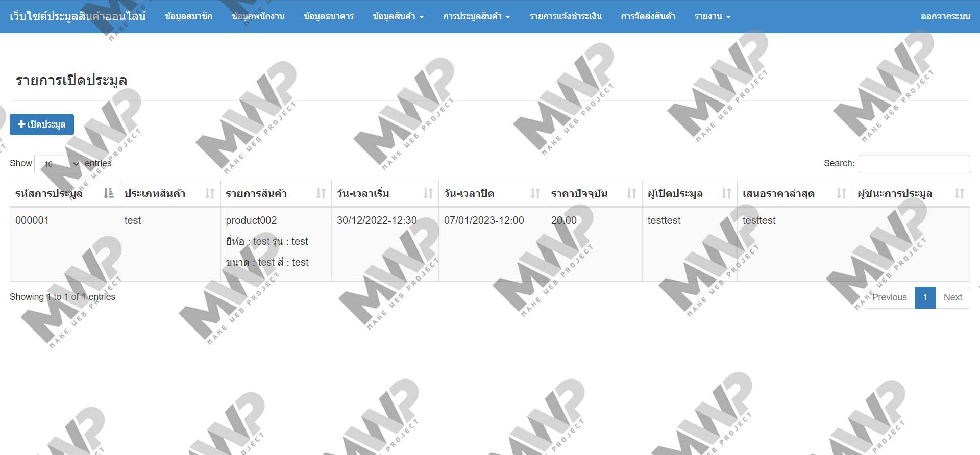Click the Showing 1 to 1 of 1 entries text
This screenshot has width=980, height=455.
coord(62,297)
